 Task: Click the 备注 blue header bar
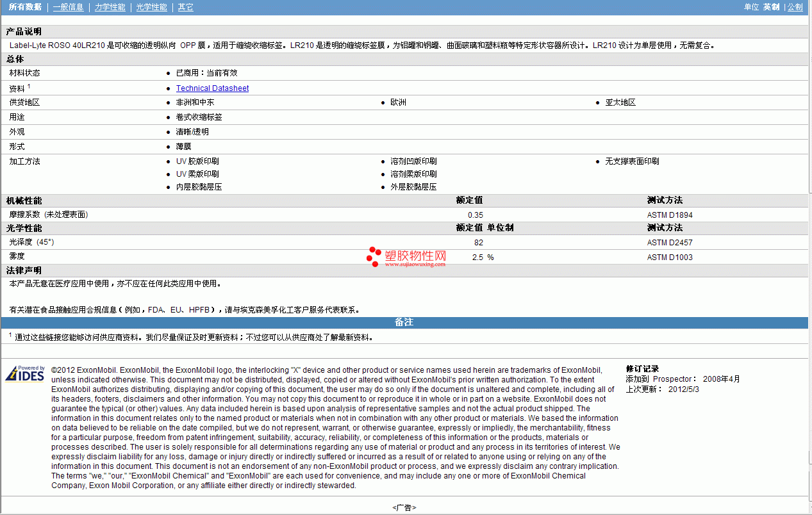click(404, 322)
